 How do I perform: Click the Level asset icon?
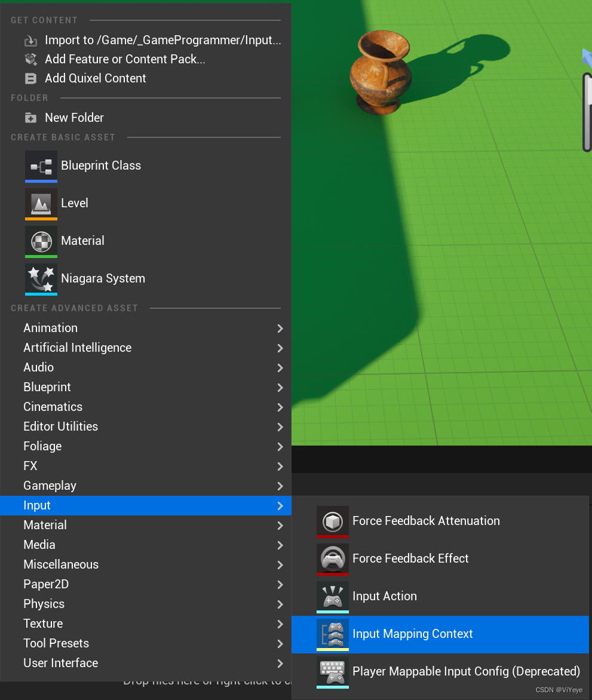pyautogui.click(x=41, y=204)
